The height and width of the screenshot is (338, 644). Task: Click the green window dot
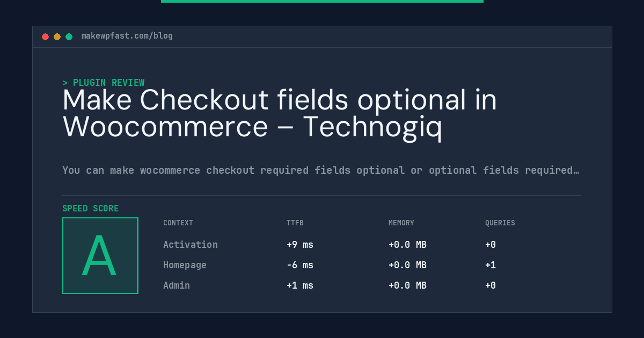pos(69,36)
